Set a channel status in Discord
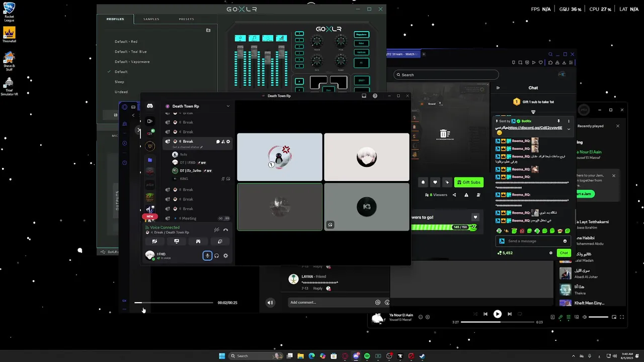The width and height of the screenshot is (644, 362). pos(188,147)
